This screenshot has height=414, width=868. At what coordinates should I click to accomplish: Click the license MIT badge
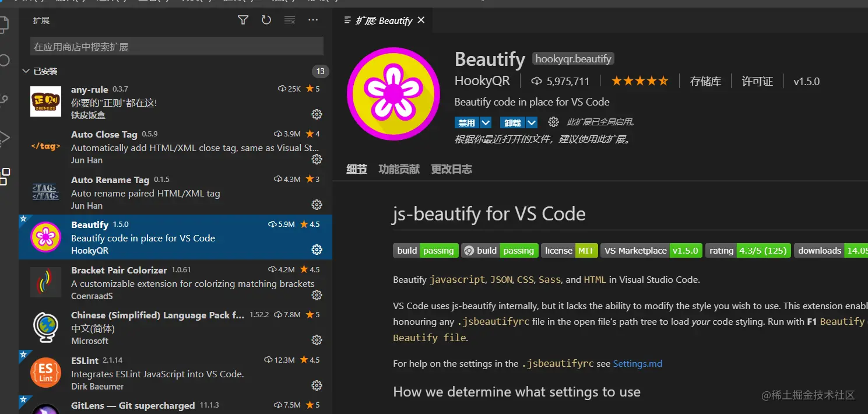coord(570,251)
